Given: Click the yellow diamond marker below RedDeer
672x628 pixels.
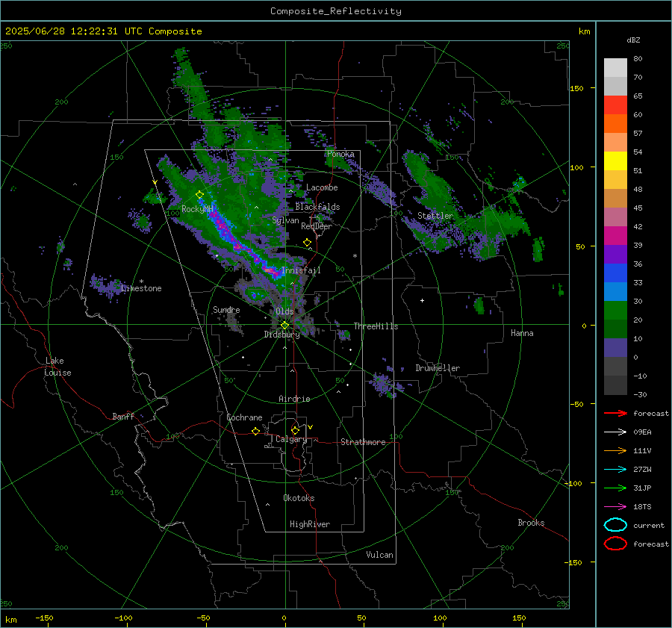Looking at the screenshot, I should [x=307, y=243].
